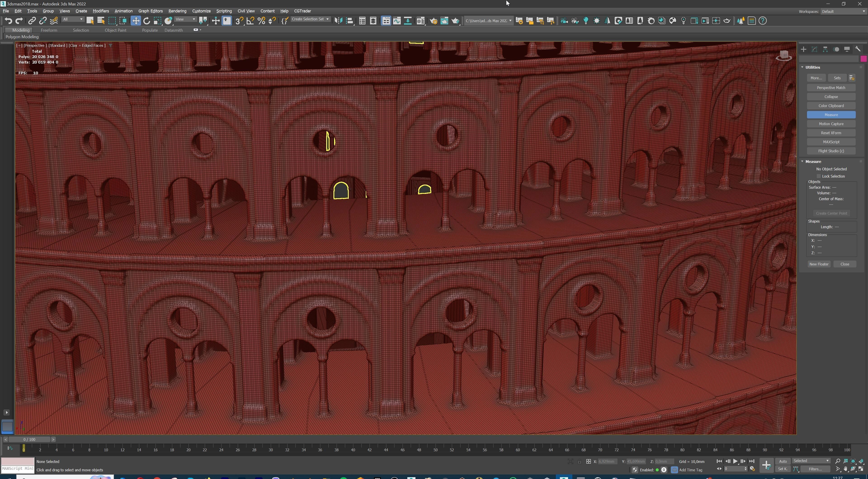Image resolution: width=868 pixels, height=479 pixels.
Task: Open the Rendering menu
Action: tap(177, 11)
